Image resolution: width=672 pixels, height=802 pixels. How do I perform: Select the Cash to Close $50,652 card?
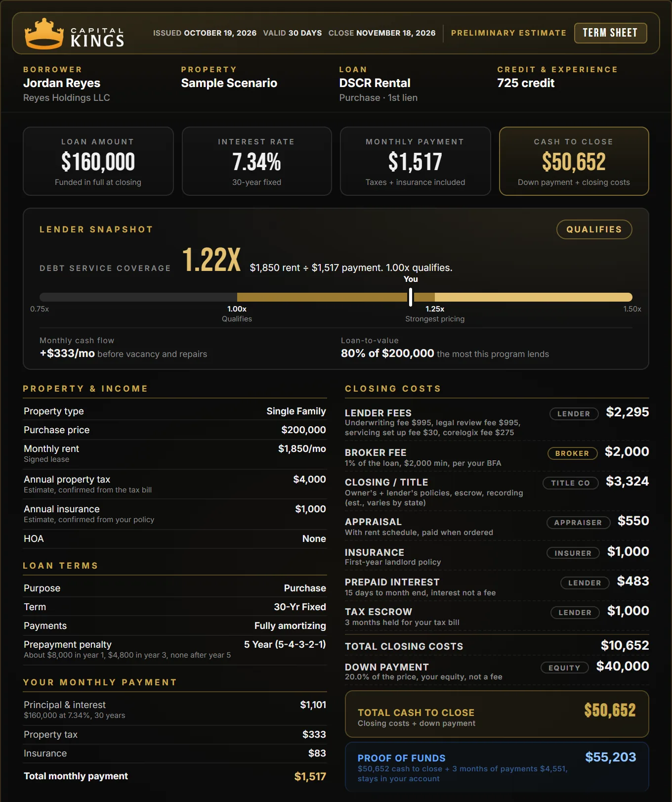coord(574,161)
